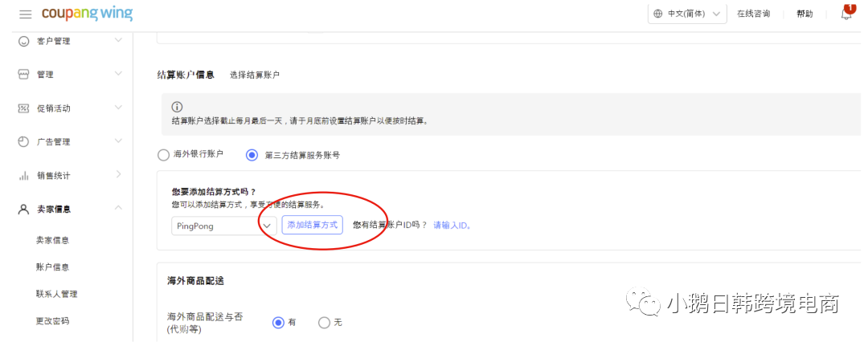Expand the 管理 menu chevron
This screenshot has width=868, height=342.
tap(118, 74)
